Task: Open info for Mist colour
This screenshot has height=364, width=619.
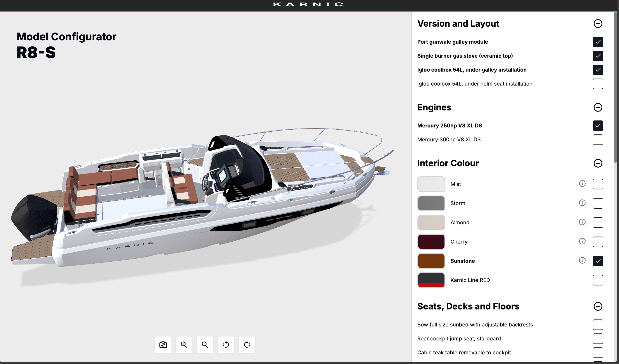Action: [582, 184]
